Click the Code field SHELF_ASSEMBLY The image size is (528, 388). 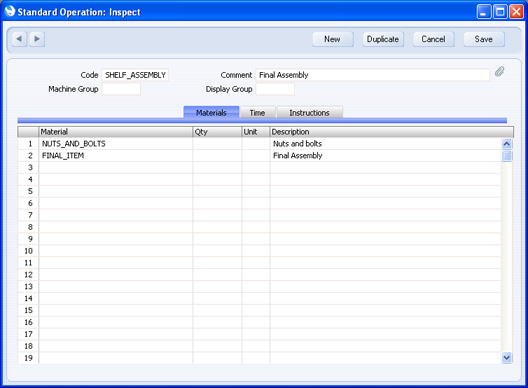[135, 75]
